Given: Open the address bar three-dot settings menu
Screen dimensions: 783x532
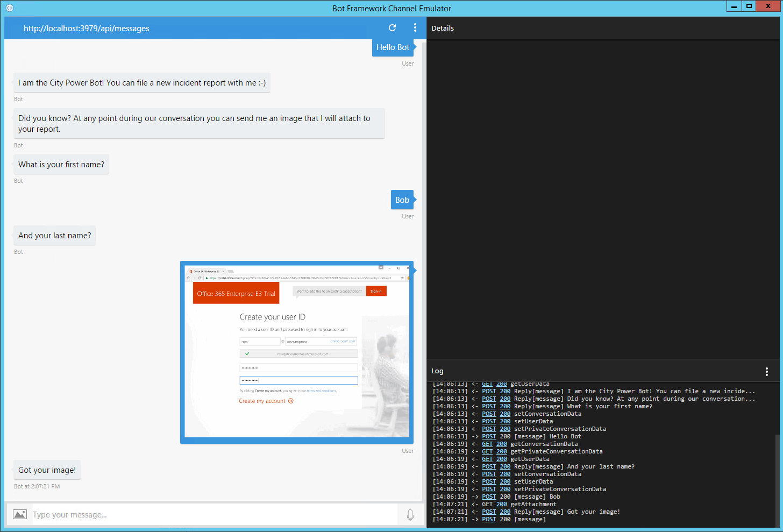Looking at the screenshot, I should coord(415,28).
